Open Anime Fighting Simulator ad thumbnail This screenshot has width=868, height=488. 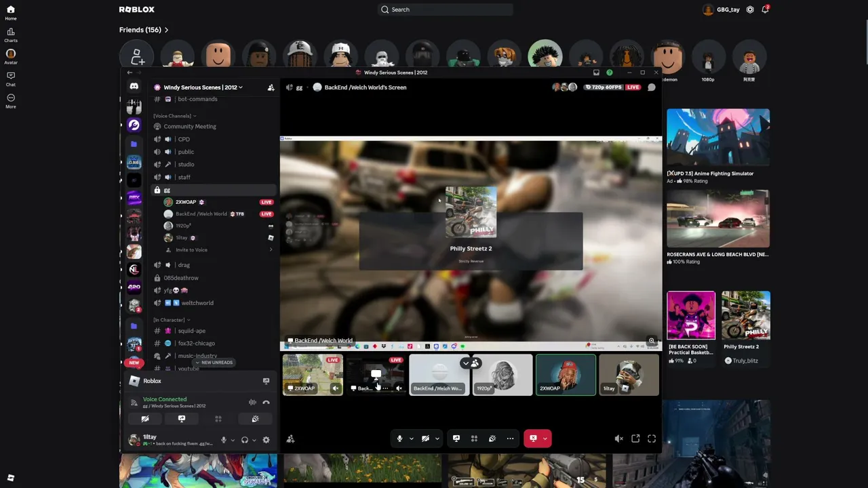coord(718,138)
